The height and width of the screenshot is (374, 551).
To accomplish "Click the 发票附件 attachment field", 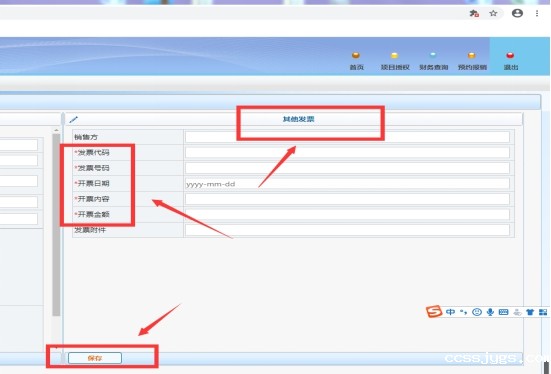I will click(x=347, y=230).
